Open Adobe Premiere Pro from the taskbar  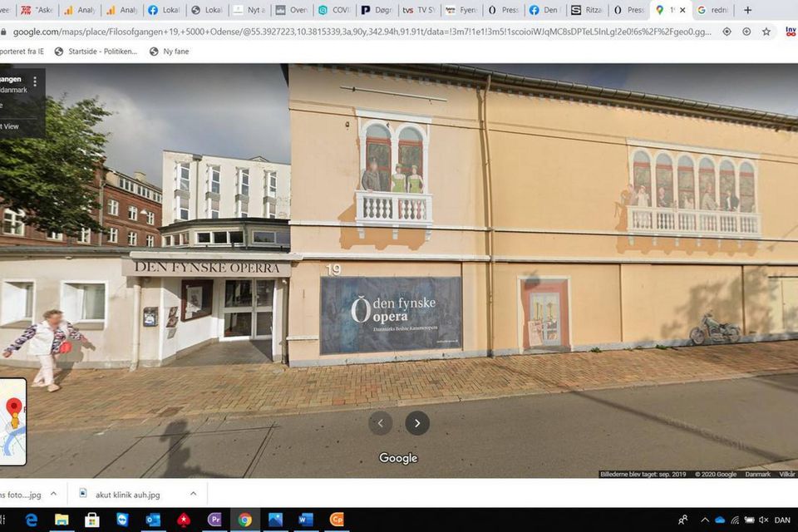pos(214,520)
